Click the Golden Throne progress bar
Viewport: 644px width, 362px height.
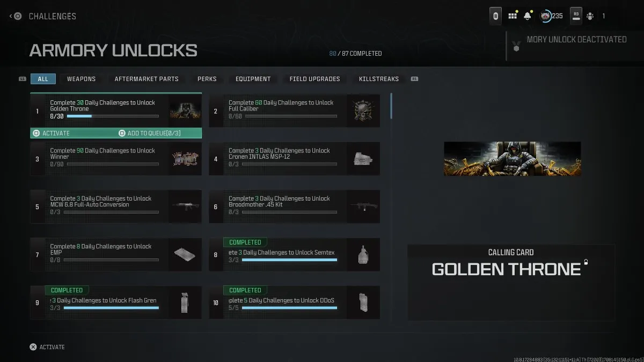click(x=113, y=116)
